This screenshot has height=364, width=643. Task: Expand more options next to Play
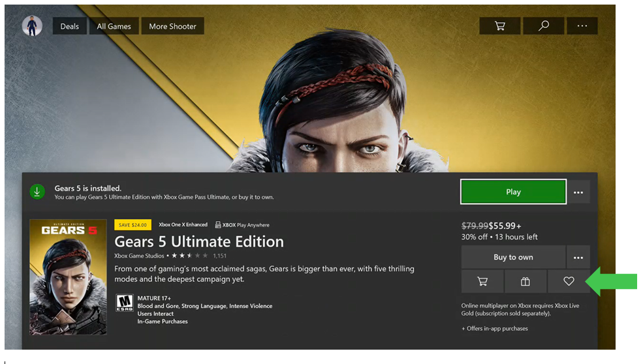[578, 192]
